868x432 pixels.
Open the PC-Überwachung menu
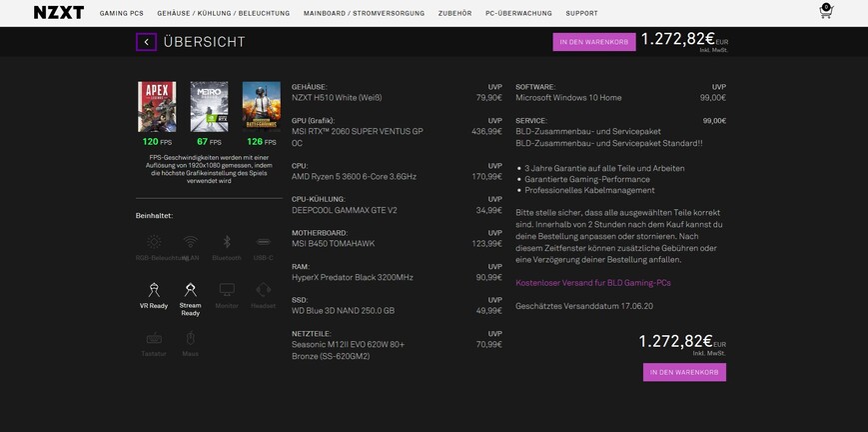518,13
